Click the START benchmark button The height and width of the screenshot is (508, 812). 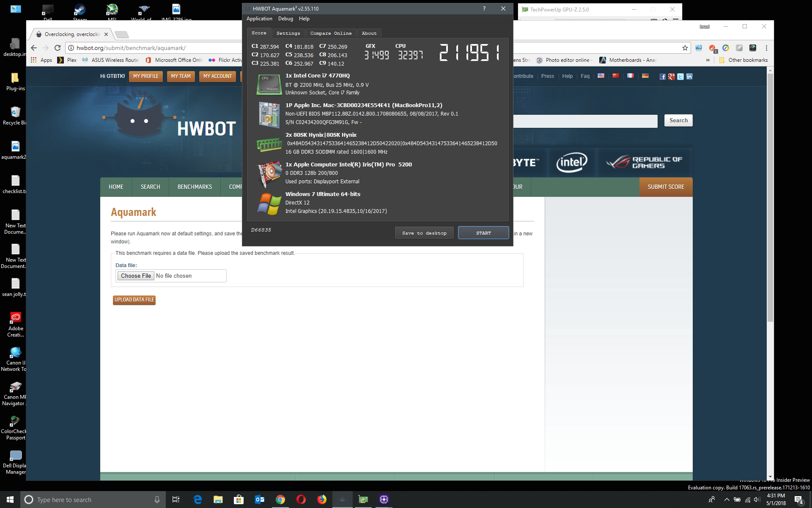pyautogui.click(x=483, y=233)
